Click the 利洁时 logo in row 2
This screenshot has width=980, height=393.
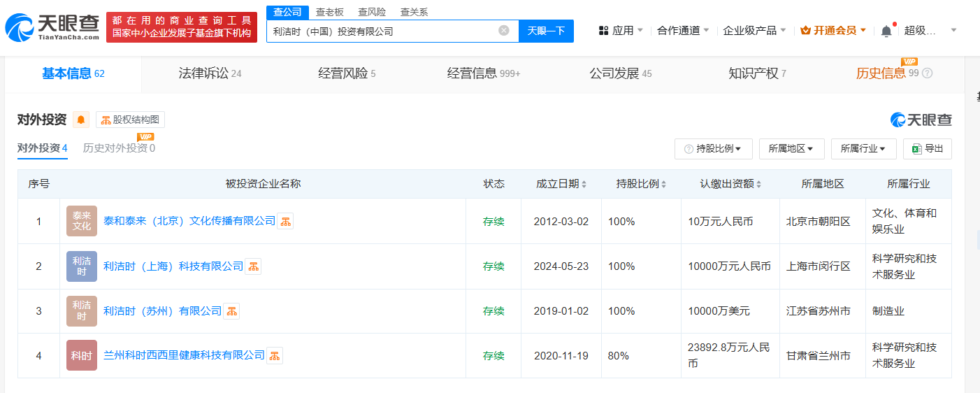pyautogui.click(x=82, y=266)
